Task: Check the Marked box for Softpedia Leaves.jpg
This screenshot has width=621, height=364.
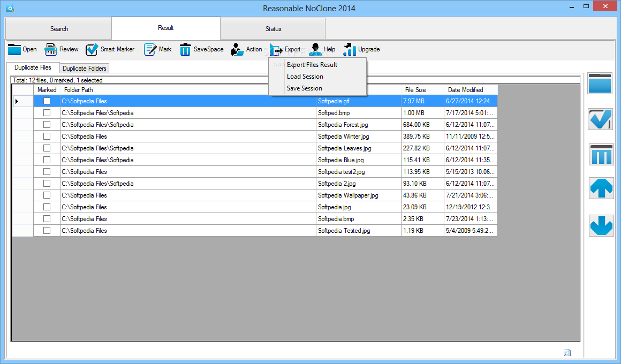Action: tap(47, 148)
